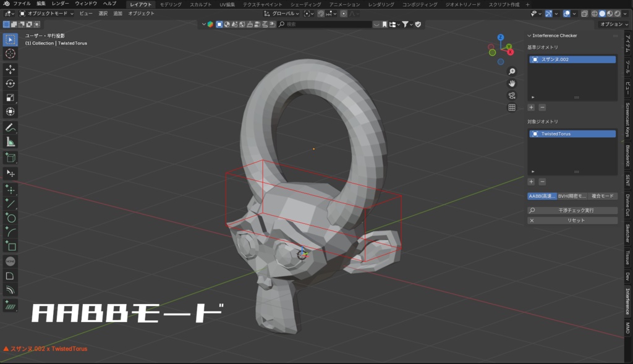Screen dimensions: 633x364
Task: Select the Scale tool
Action: [9, 98]
